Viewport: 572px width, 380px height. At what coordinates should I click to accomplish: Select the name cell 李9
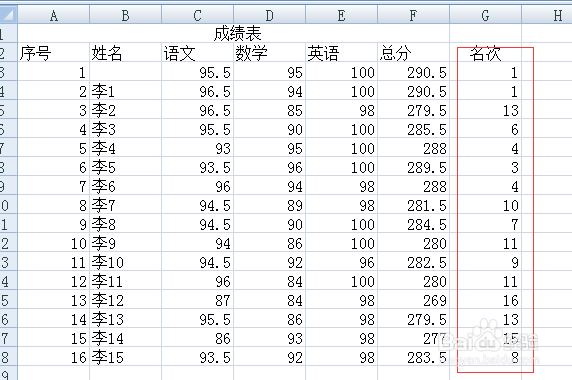pos(125,243)
